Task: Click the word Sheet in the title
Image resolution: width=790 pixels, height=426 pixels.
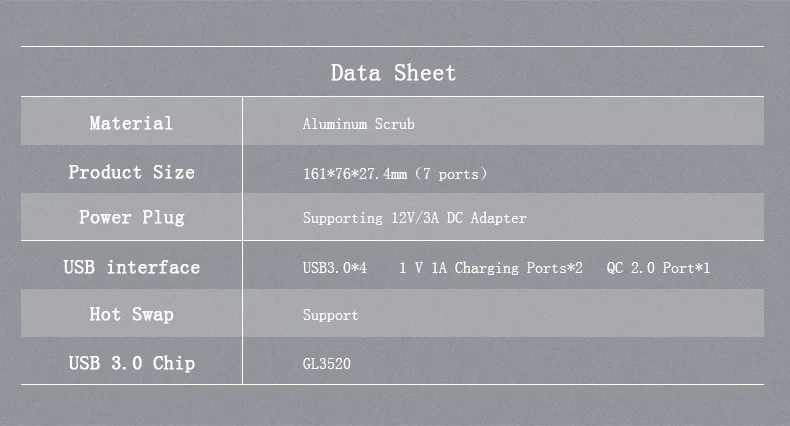Action: (425, 73)
